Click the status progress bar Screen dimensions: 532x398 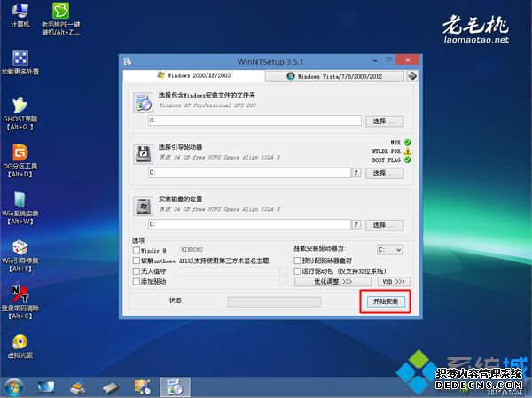click(x=274, y=301)
